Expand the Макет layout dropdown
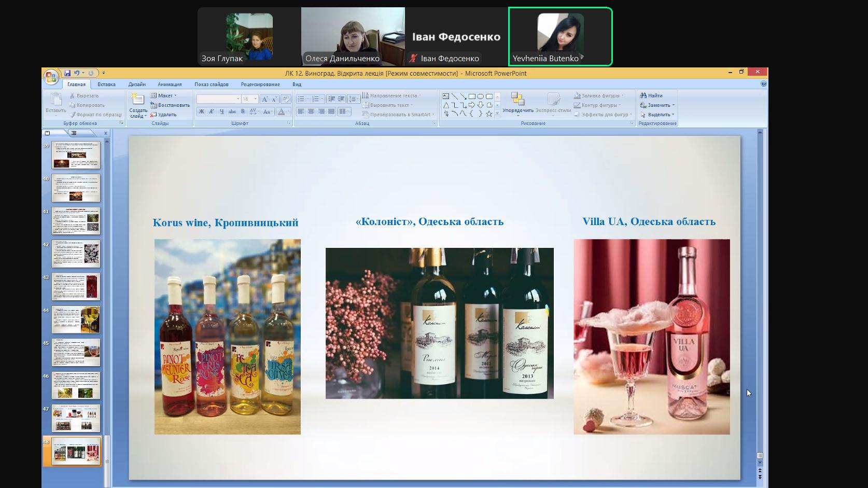The height and width of the screenshot is (488, 868). point(163,95)
